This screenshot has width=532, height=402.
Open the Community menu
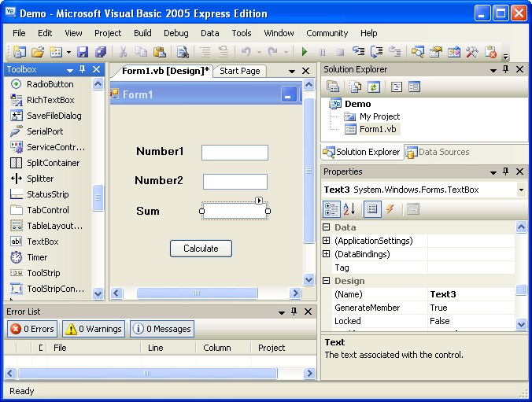(x=327, y=33)
